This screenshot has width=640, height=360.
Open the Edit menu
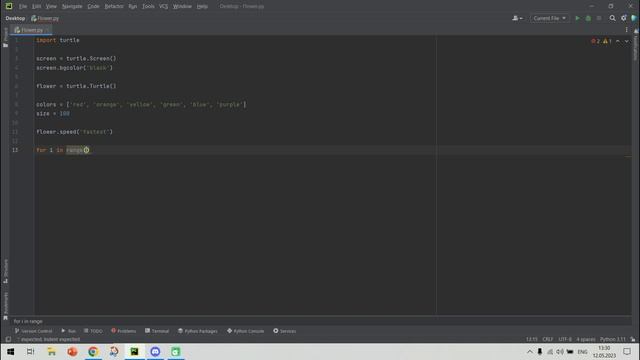(x=36, y=7)
